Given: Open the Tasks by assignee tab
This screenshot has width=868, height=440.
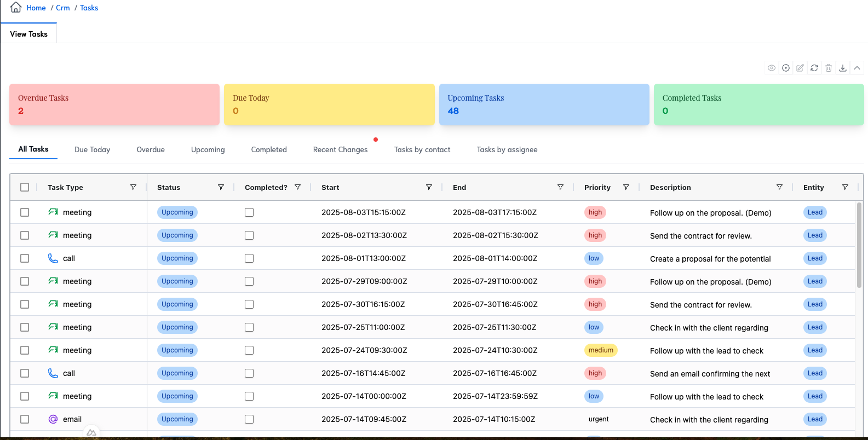Looking at the screenshot, I should (x=507, y=149).
